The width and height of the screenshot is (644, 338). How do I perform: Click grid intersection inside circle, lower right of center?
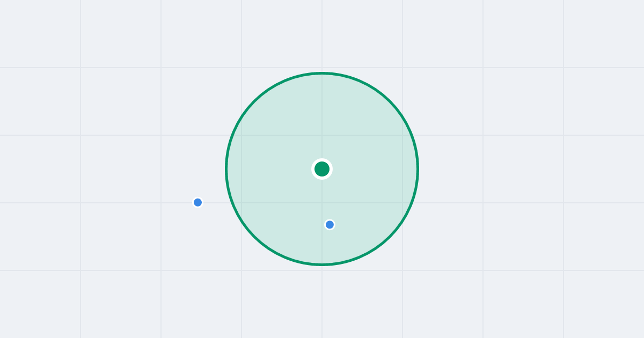[x=402, y=203]
